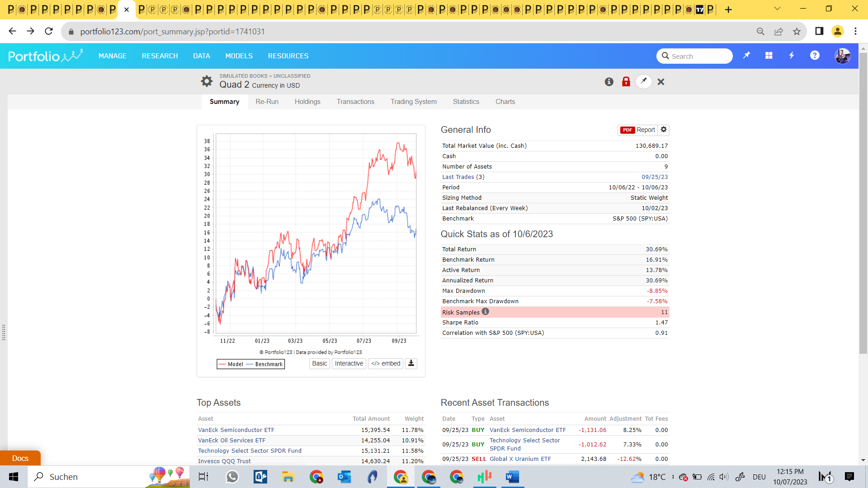The width and height of the screenshot is (868, 488).
Task: Download the chart image
Action: pos(411,363)
